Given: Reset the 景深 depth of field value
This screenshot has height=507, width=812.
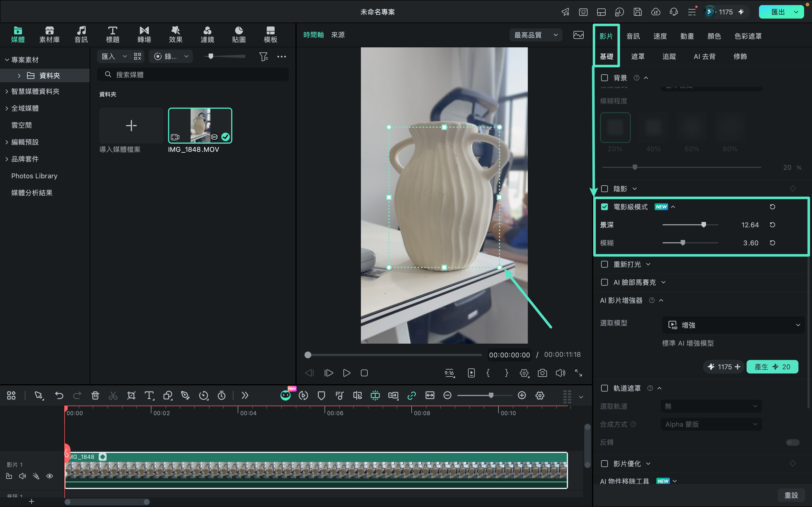Looking at the screenshot, I should (x=773, y=225).
